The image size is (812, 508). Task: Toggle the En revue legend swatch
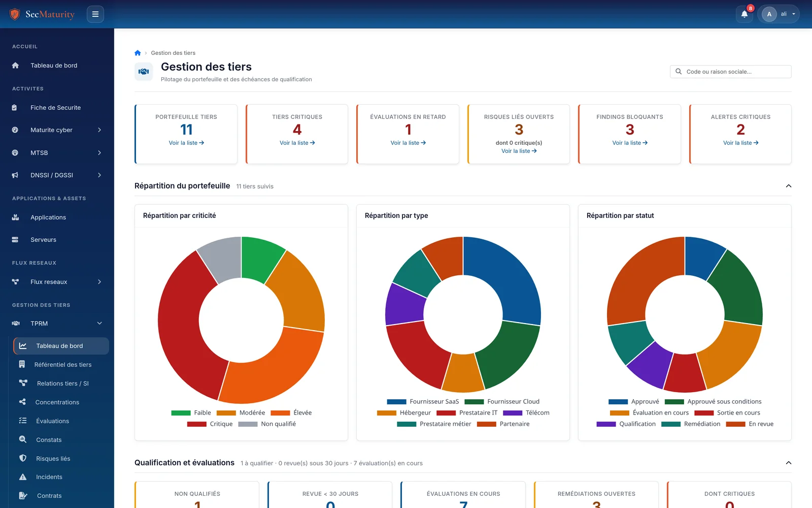coord(735,424)
